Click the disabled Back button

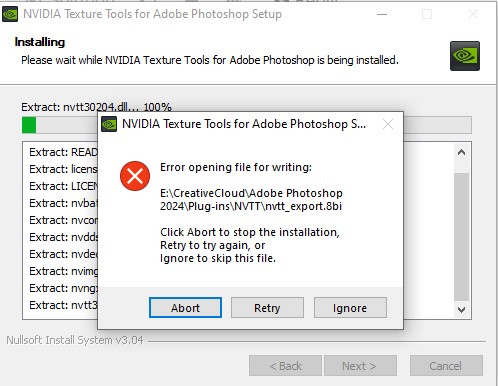(285, 366)
